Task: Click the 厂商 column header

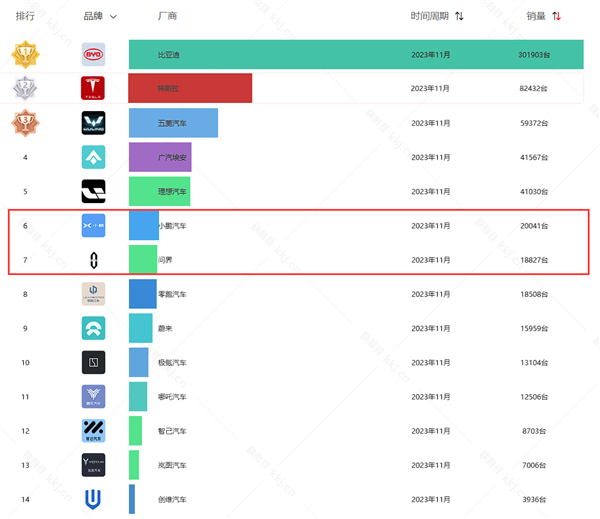Action: pyautogui.click(x=167, y=16)
